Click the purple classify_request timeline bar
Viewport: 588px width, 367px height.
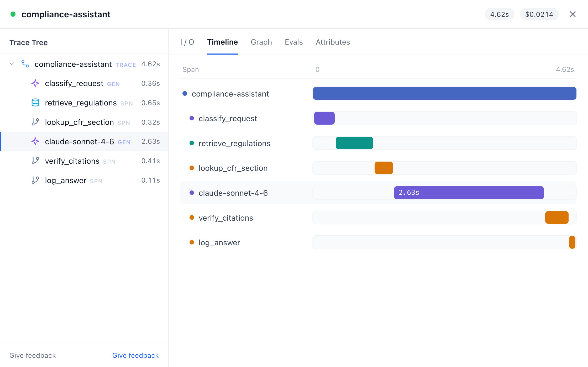pyautogui.click(x=324, y=118)
